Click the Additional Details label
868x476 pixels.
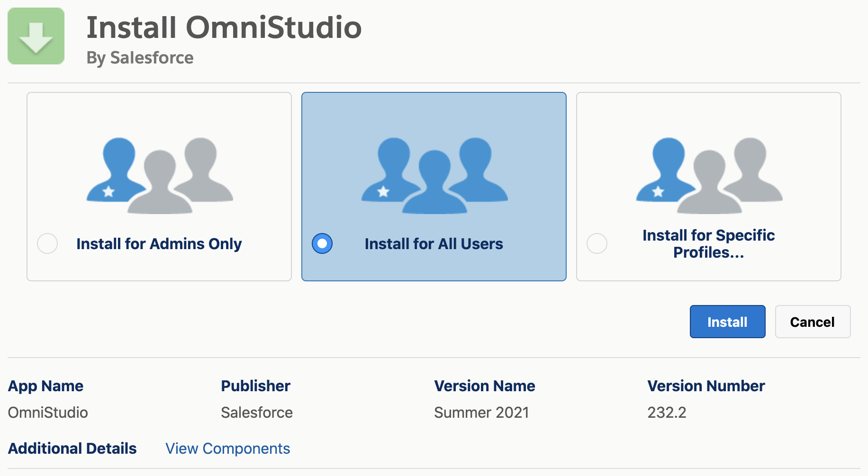click(72, 449)
